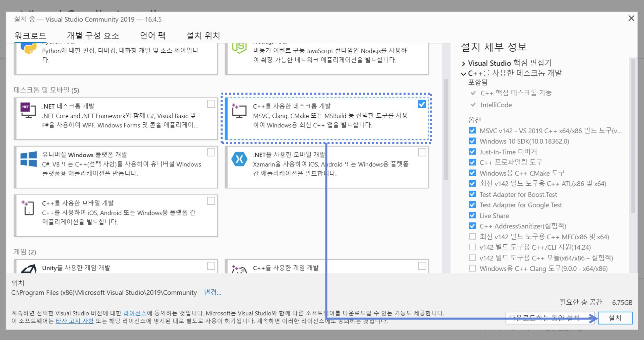Click the 변경... location link
644x340 pixels.
pyautogui.click(x=213, y=292)
